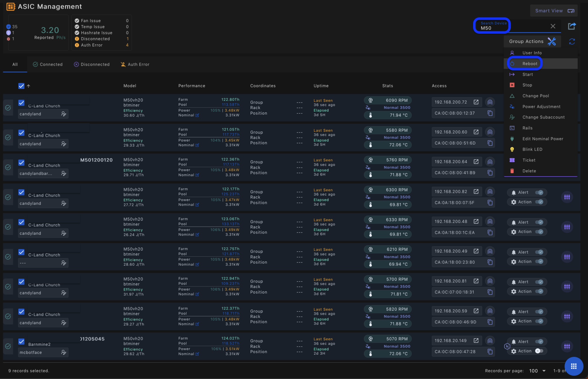The height and width of the screenshot is (379, 588).
Task: Click the sort arrow next to select-all checkbox
Action: [x=28, y=86]
